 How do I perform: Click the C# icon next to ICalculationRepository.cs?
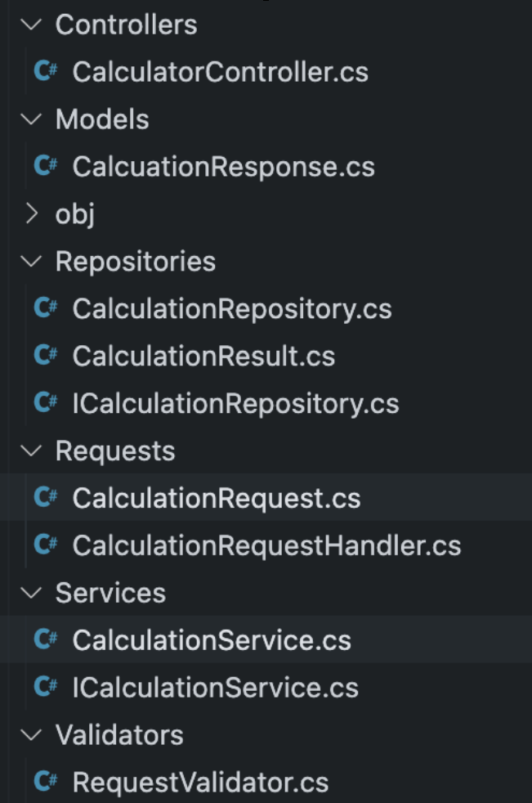(45, 402)
